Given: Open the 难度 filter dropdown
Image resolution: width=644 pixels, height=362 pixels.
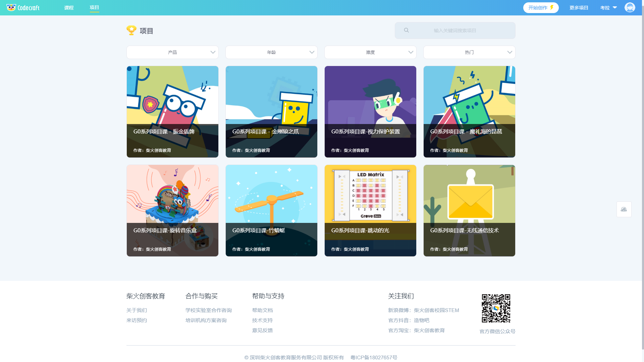Looking at the screenshot, I should (370, 52).
